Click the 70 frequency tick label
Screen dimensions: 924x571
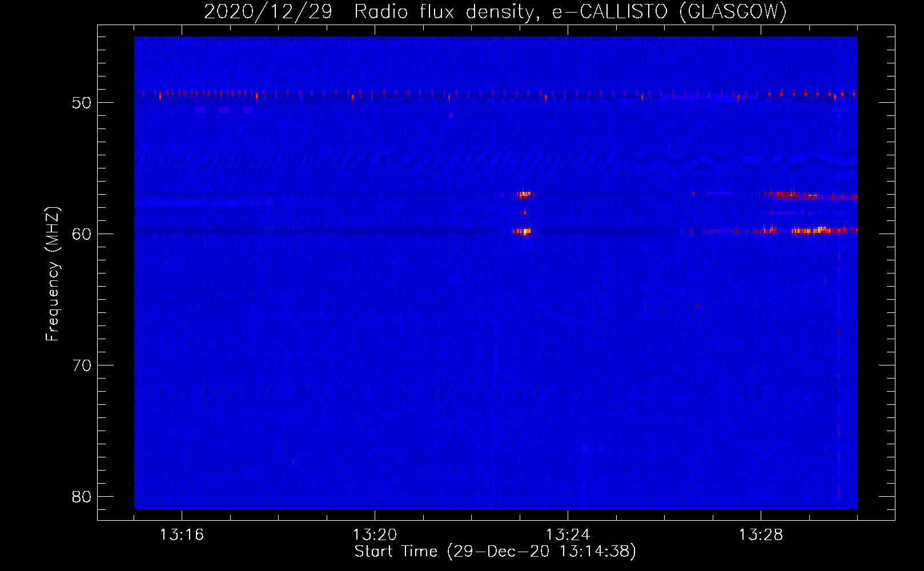click(82, 365)
